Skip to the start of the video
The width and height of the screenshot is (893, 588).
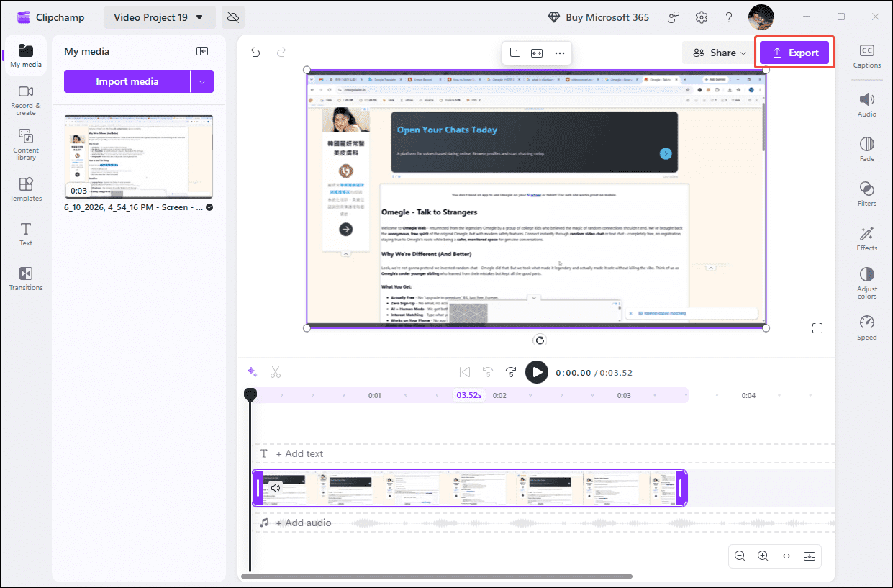point(465,372)
